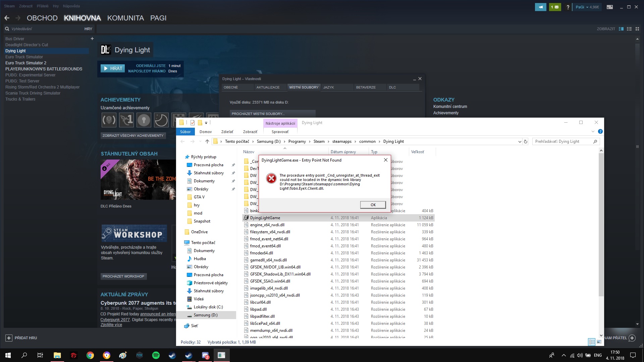Open the Steam inbox envelope notification
This screenshot has width=644, height=362.
[555, 7]
